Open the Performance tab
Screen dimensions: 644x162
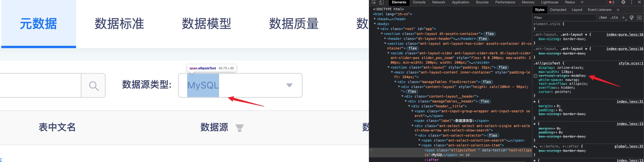(505, 2)
